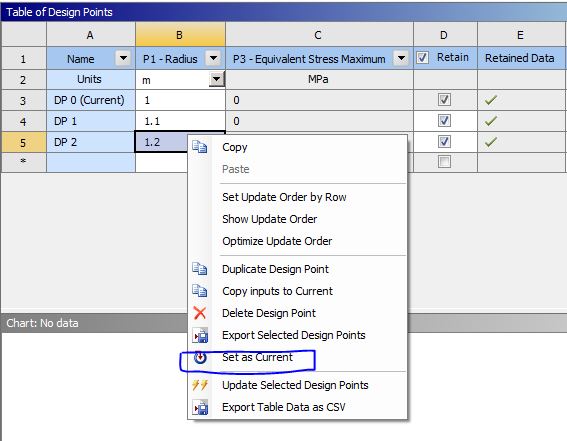Open the units dropdown showing m
The height and width of the screenshot is (441, 567).
pyautogui.click(x=216, y=79)
